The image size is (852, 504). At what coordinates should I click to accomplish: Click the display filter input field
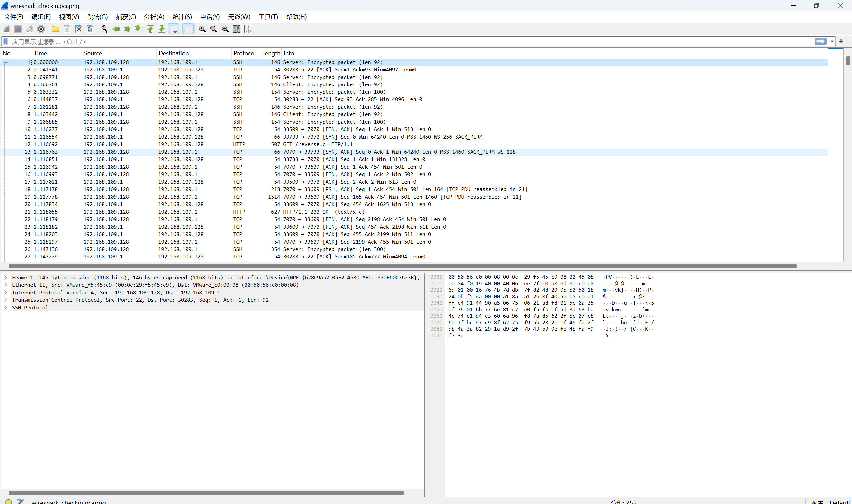click(411, 42)
